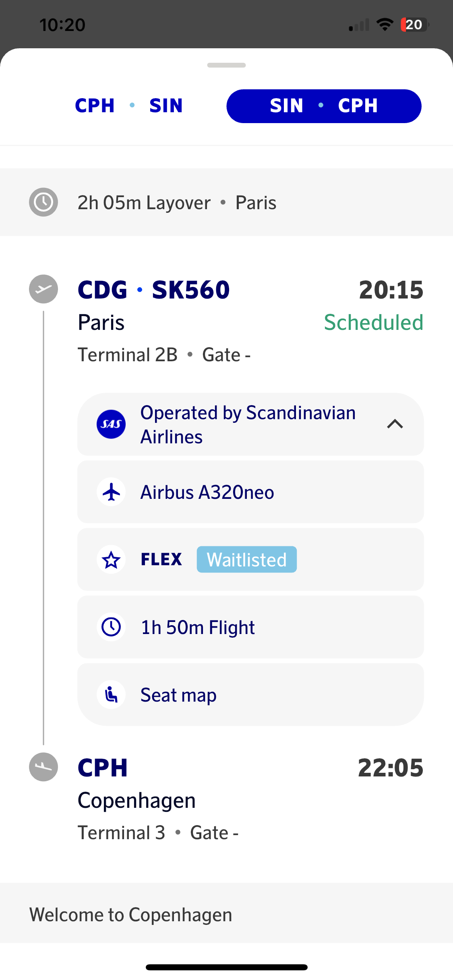The height and width of the screenshot is (980, 453).
Task: Tap flight number SK560
Action: [190, 290]
